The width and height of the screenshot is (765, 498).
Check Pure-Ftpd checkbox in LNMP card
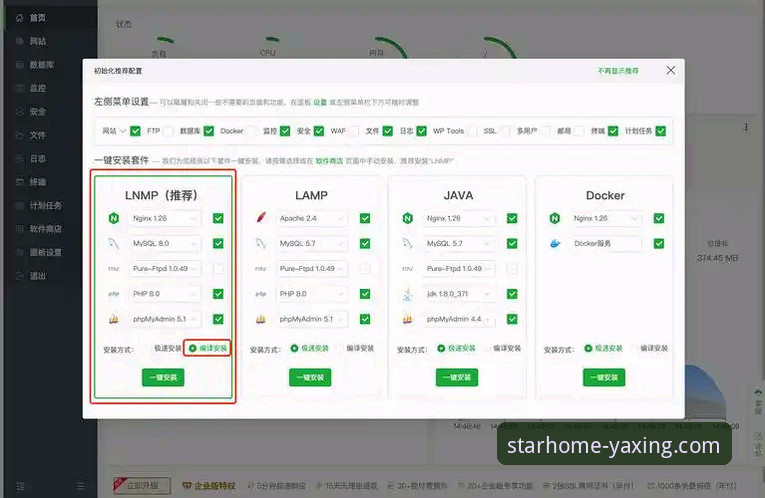(x=218, y=268)
